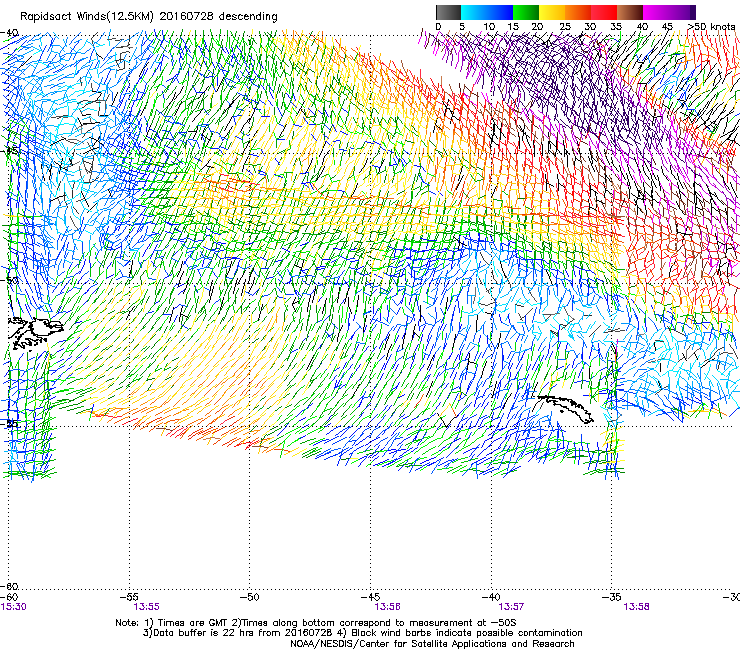The width and height of the screenshot is (740, 650).
Task: Click the purple '13:58' time label
Action: (x=636, y=607)
